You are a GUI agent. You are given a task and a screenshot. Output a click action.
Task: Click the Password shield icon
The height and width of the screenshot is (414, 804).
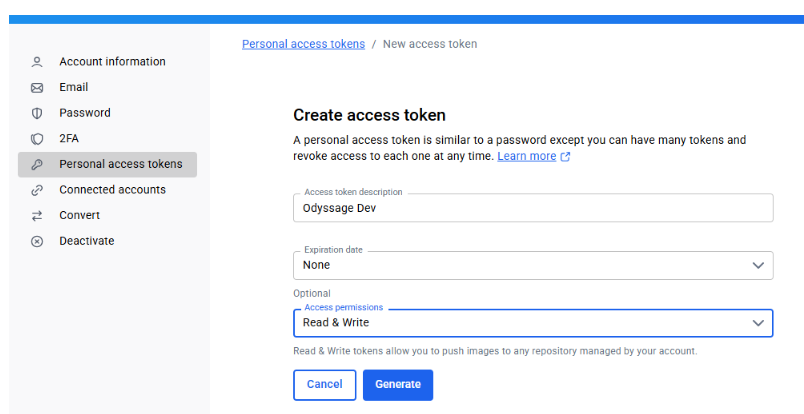click(37, 113)
